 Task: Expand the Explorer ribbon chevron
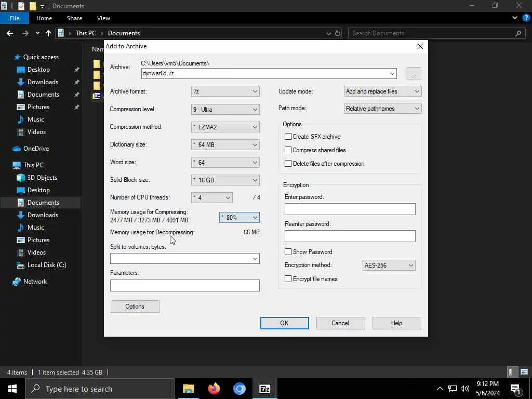(x=515, y=18)
